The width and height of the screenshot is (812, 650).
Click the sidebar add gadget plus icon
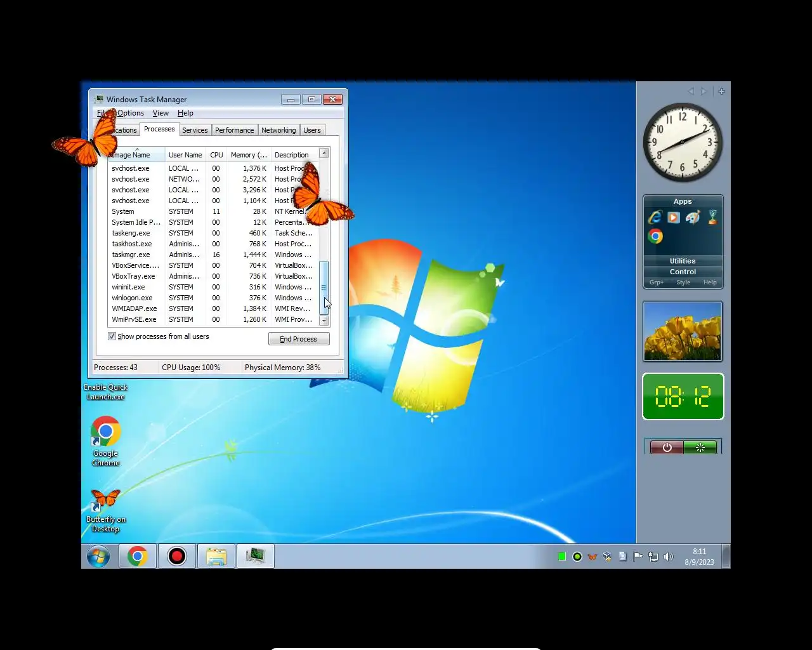coord(721,91)
